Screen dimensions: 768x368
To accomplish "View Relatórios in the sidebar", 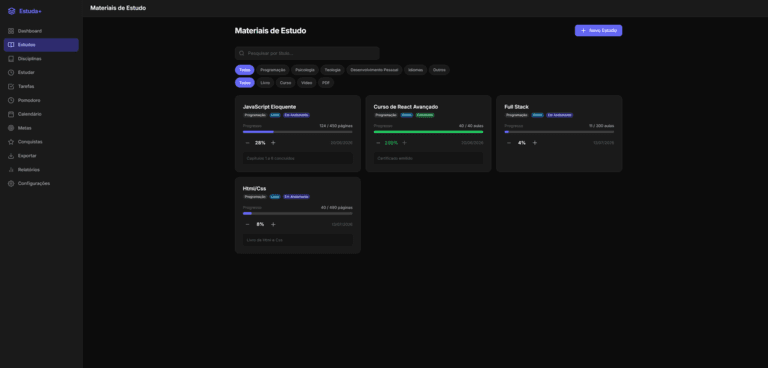I will (x=41, y=170).
